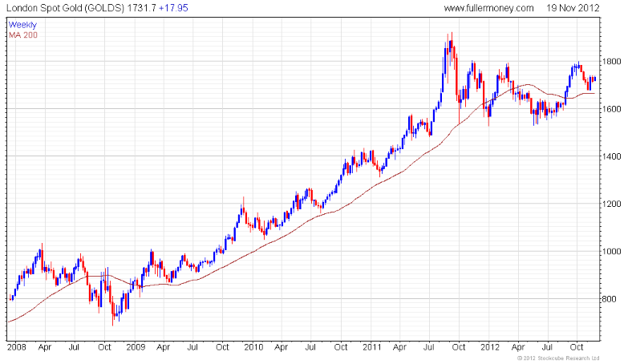Viewport: 628px width, 364px height.
Task: Click the 1731.7 price value
Action: coord(141,8)
